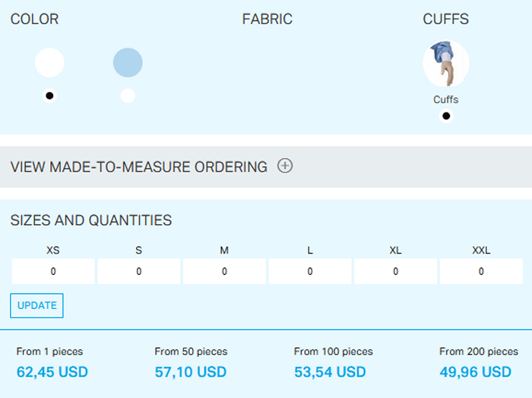Click the S quantity field
This screenshot has width=532, height=398.
[139, 271]
